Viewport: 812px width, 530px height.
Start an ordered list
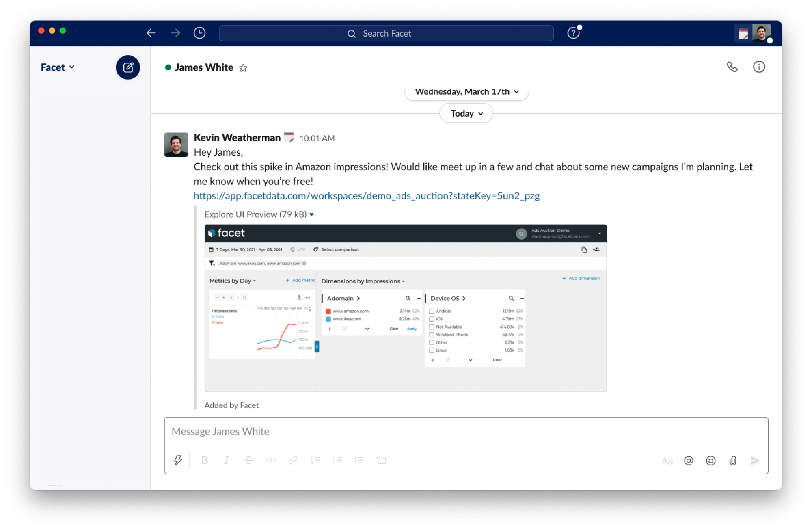pyautogui.click(x=315, y=460)
